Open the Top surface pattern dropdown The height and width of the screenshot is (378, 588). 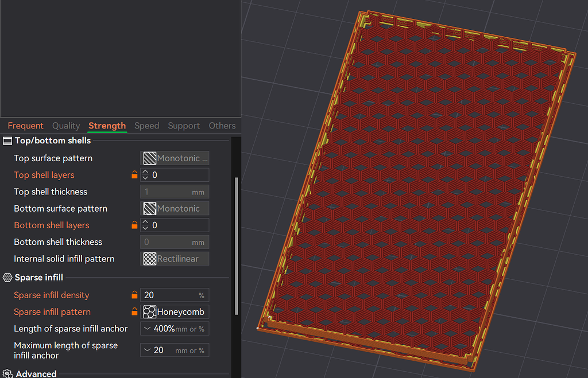175,158
